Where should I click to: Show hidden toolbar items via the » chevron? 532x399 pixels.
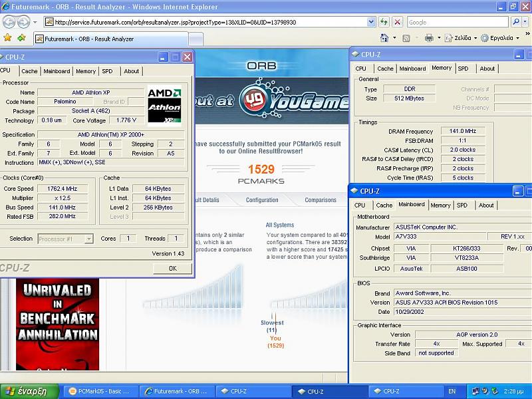(527, 34)
